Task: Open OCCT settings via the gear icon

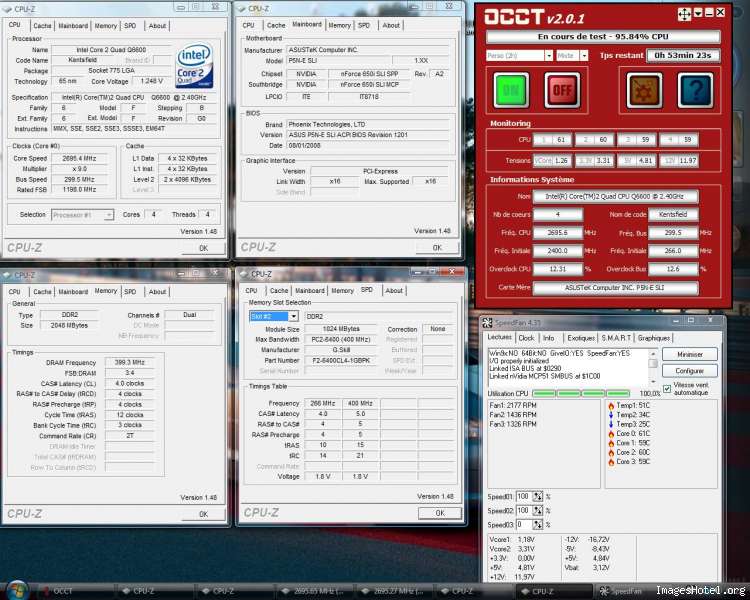Action: [x=644, y=90]
